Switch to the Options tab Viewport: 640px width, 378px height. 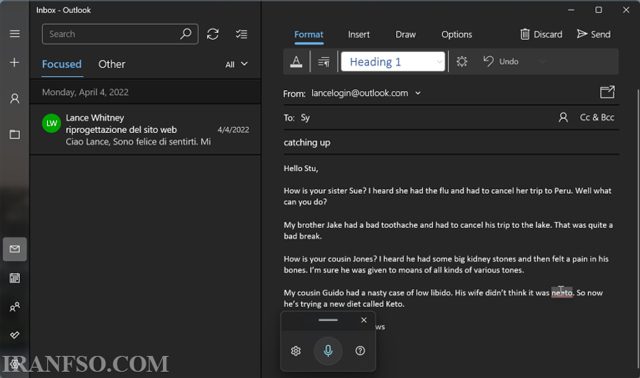[x=456, y=35]
